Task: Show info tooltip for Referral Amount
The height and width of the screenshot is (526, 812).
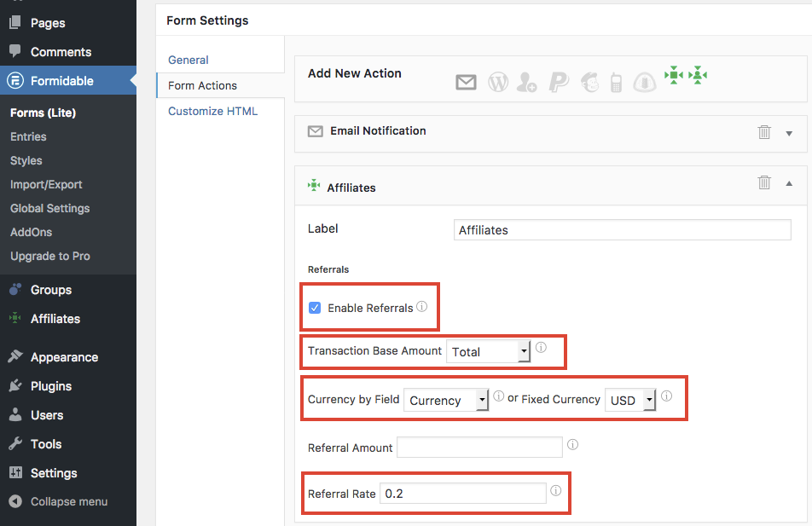Action: pyautogui.click(x=573, y=444)
